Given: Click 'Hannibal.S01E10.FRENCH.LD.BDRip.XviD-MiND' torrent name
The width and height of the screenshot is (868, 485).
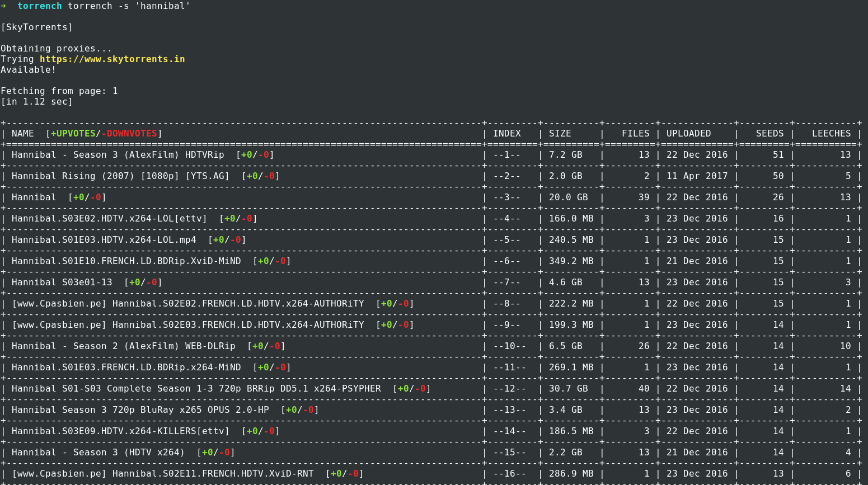Looking at the screenshot, I should click(126, 261).
